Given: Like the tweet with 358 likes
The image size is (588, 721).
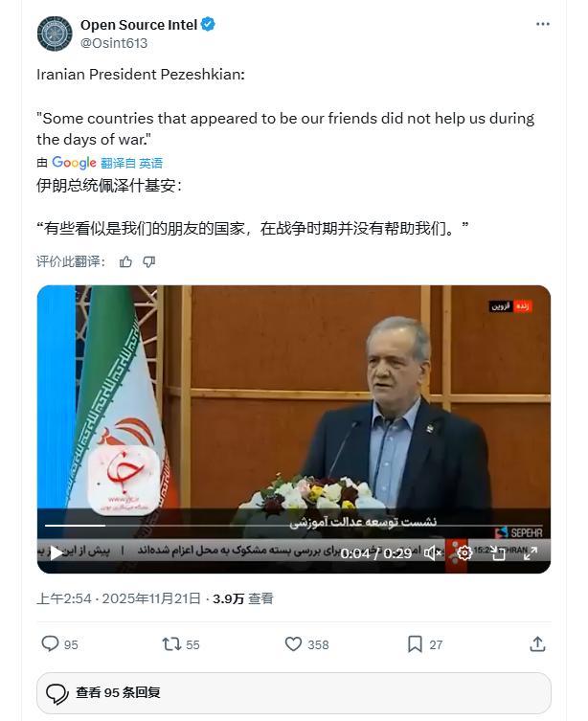Looking at the screenshot, I should pyautogui.click(x=293, y=643).
